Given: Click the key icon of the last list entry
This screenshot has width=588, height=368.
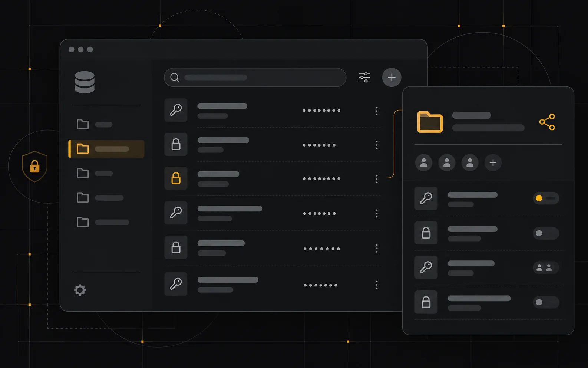Looking at the screenshot, I should [176, 284].
